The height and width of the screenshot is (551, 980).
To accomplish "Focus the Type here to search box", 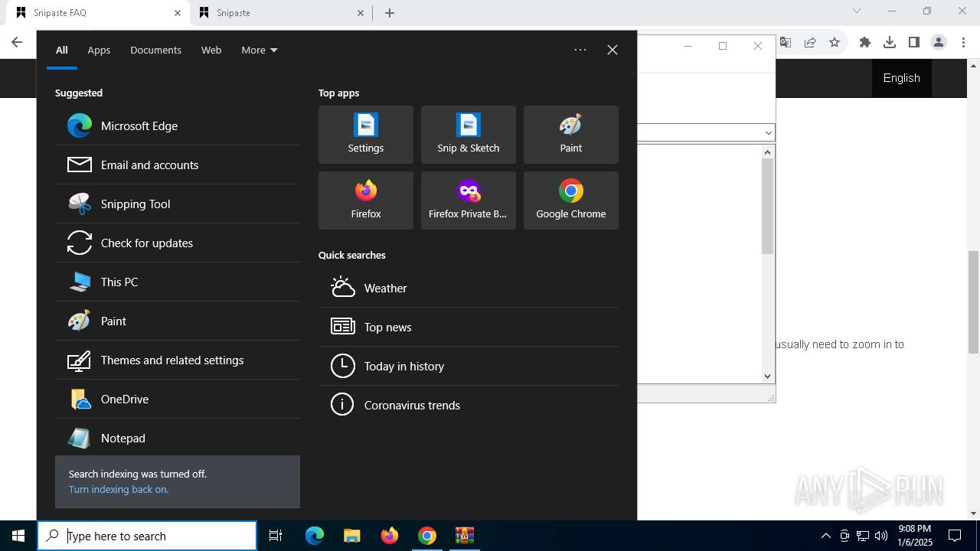I will [x=147, y=536].
